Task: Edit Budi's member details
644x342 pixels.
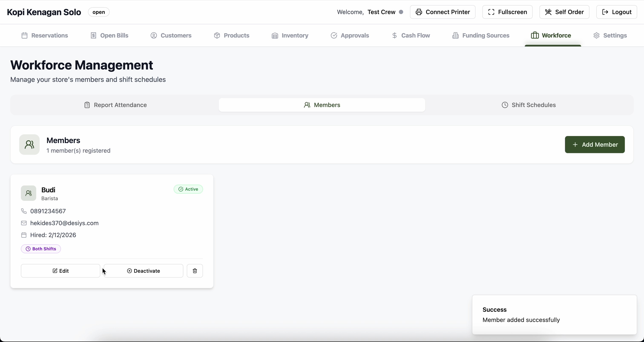Action: [60, 271]
